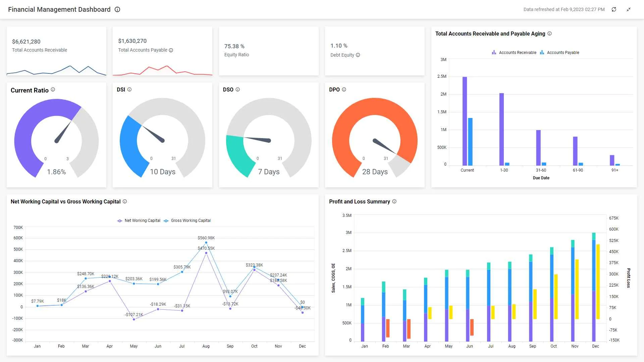Toggle Accounts Payable legend item
The height and width of the screenshot is (362, 644).
[559, 53]
